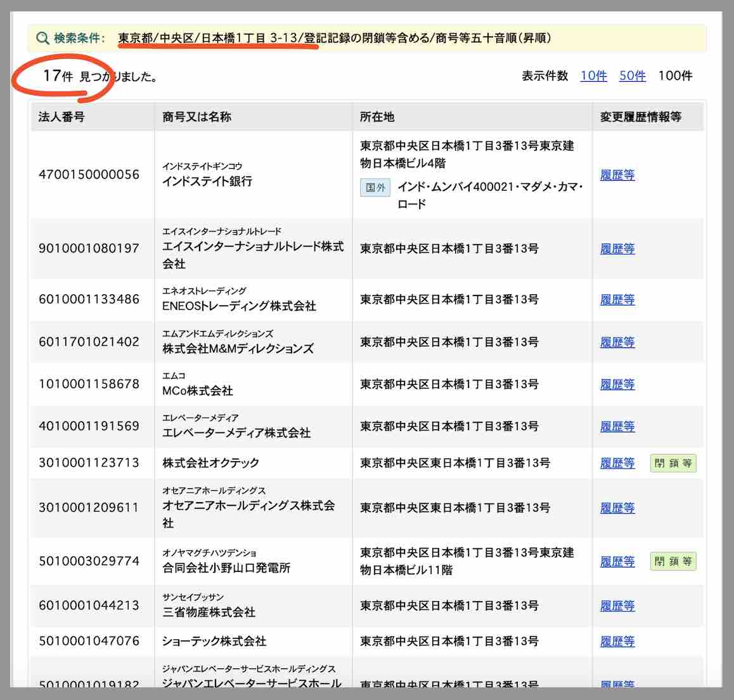Open 履歴等 for ショーテック株式会社
The height and width of the screenshot is (700, 734).
pos(617,641)
